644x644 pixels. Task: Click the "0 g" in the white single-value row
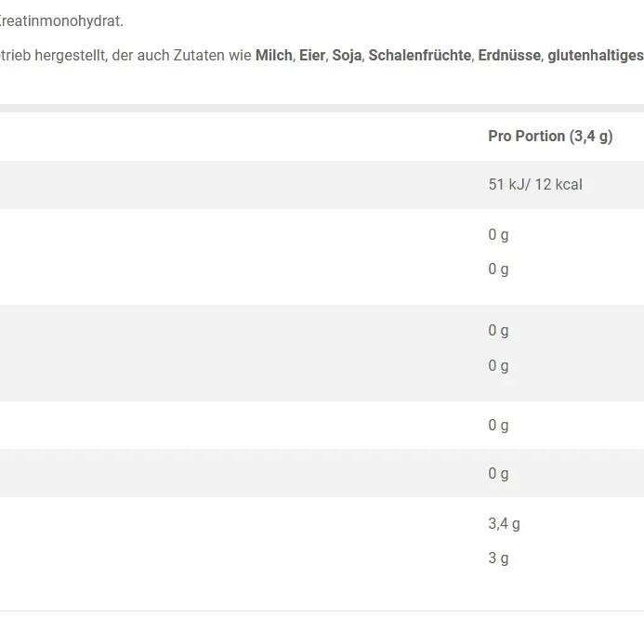498,425
